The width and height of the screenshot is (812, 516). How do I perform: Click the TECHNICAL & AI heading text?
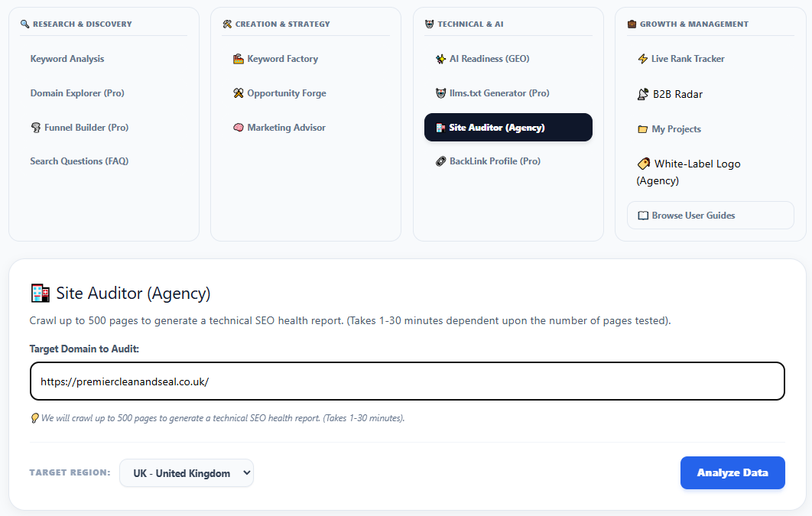click(x=471, y=24)
